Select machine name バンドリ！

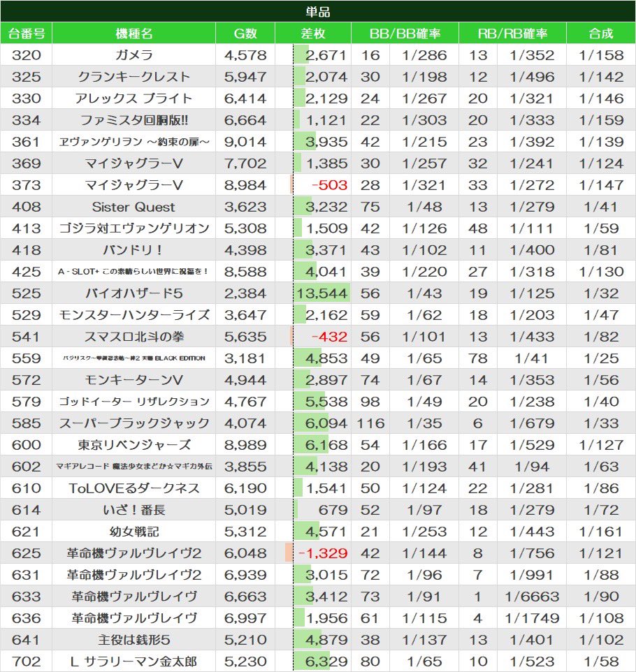[133, 250]
